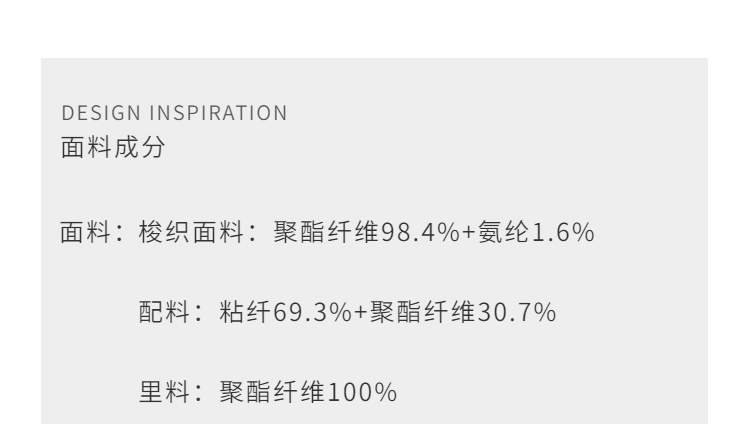Click the DESIGN INSPIRATION heading text
The height and width of the screenshot is (424, 750).
click(172, 114)
